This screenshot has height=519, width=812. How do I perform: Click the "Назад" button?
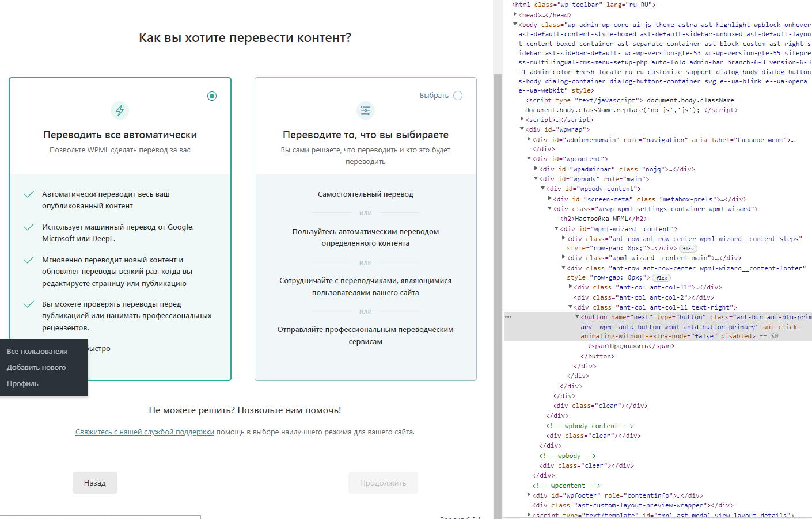pos(95,483)
